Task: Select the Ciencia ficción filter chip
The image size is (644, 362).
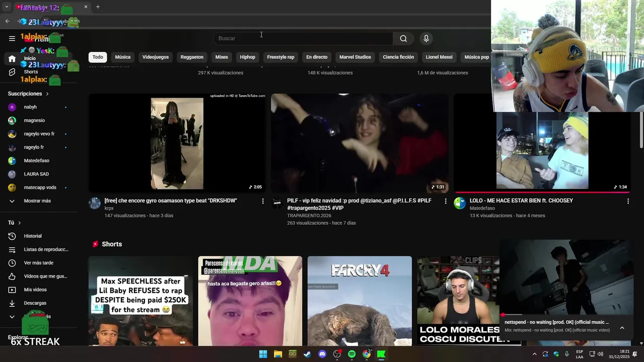Action: (398, 57)
